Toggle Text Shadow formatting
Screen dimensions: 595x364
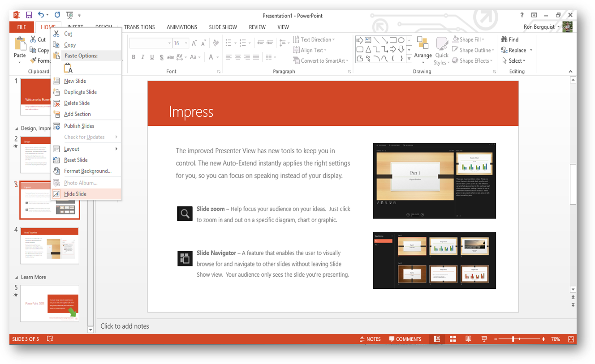coord(161,57)
